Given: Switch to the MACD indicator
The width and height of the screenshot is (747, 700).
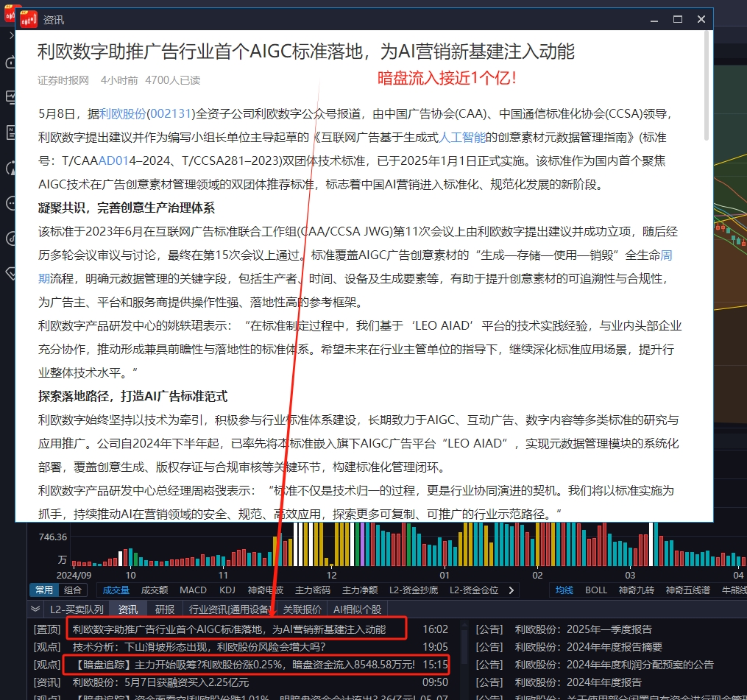Looking at the screenshot, I should pos(193,590).
